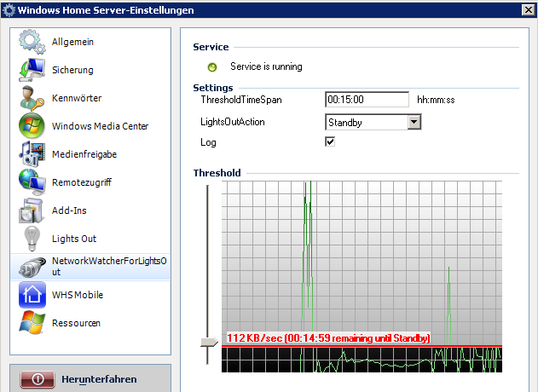Click the Windows Media Center orb icon
Image resolution: width=538 pixels, height=392 pixels.
(32, 126)
